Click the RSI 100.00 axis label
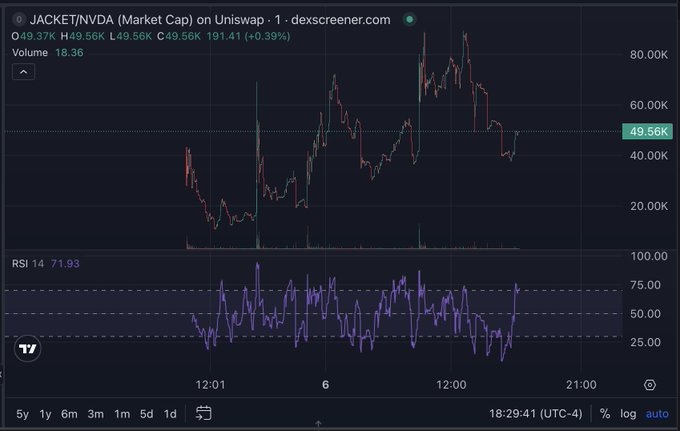680x431 pixels. click(649, 256)
